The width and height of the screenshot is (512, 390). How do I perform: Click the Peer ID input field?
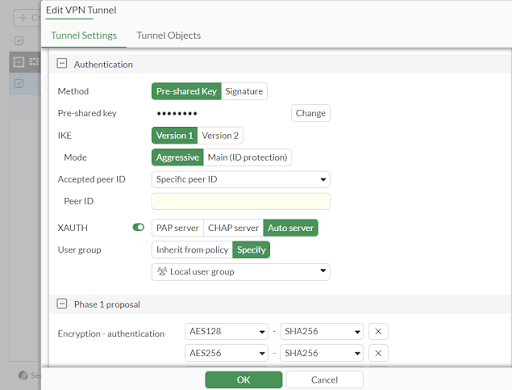coord(241,201)
